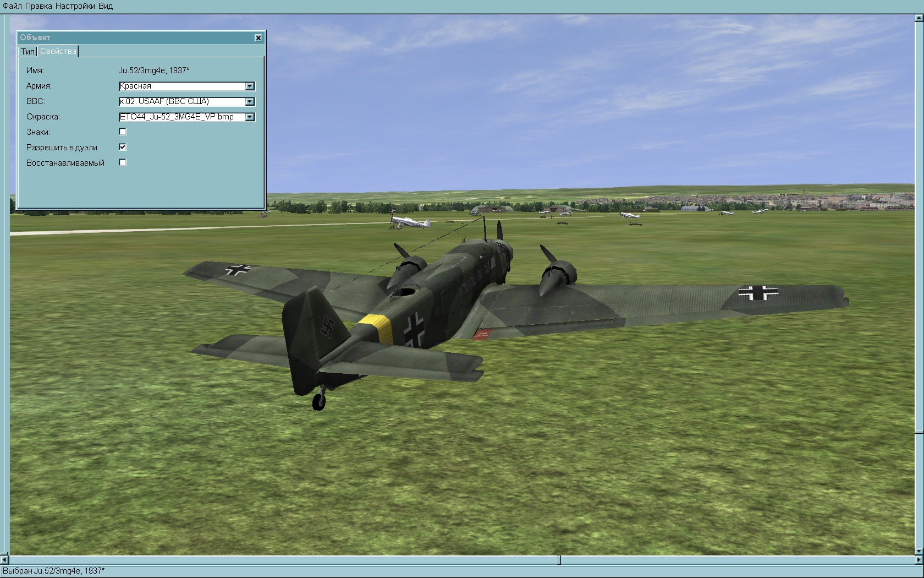Open the Правка menu
This screenshot has width=924, height=578.
(38, 6)
